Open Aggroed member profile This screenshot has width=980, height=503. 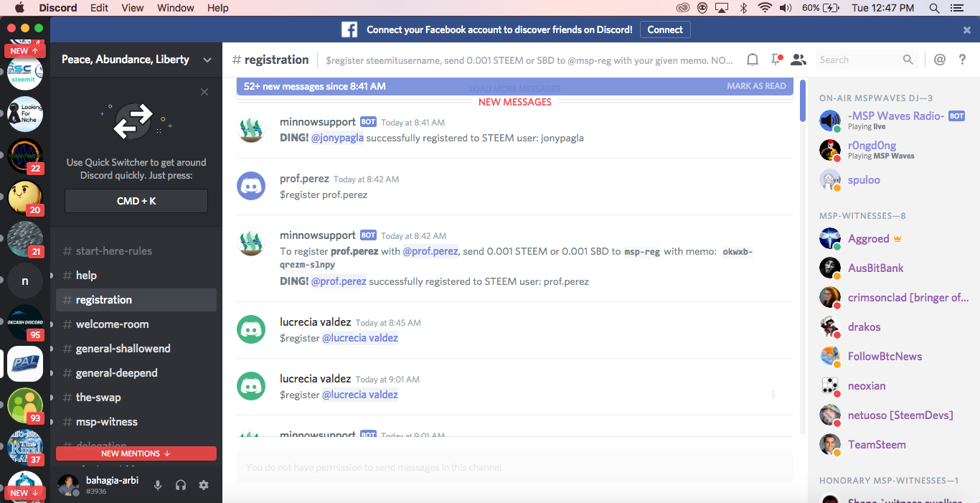[892, 239]
